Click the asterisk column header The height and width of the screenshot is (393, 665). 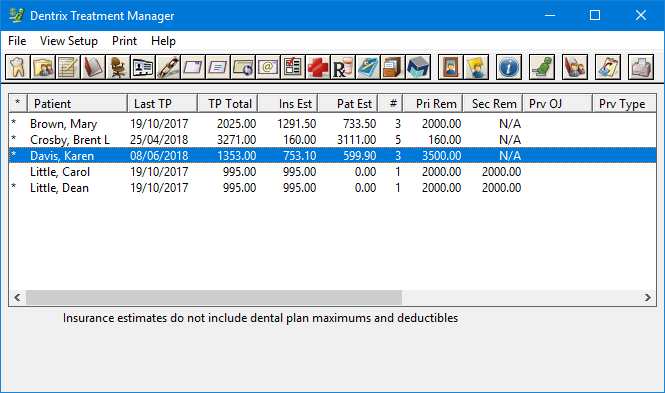18,103
